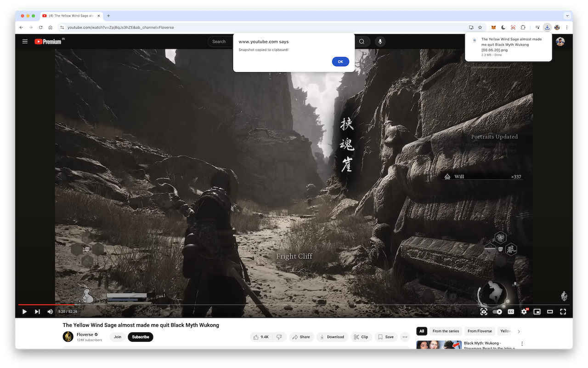Viewport: 588px width, 368px height.
Task: Subscribe to Floverse
Action: point(141,337)
